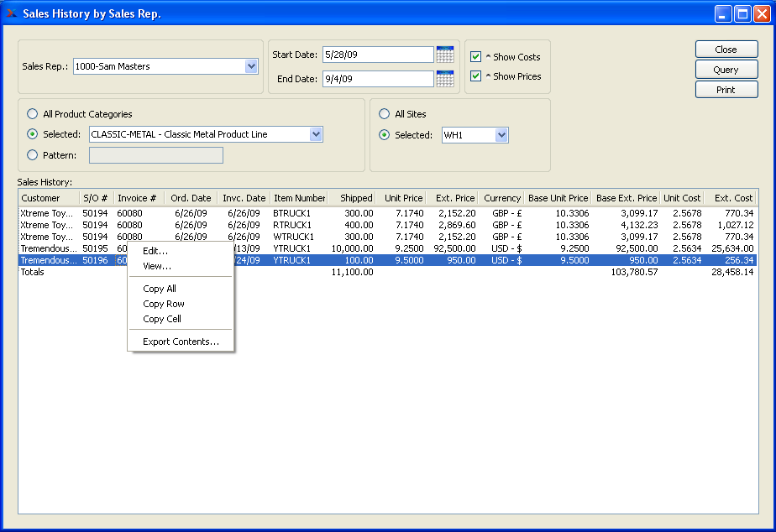The height and width of the screenshot is (532, 776).
Task: Open the Start Date calendar picker
Action: coord(445,55)
